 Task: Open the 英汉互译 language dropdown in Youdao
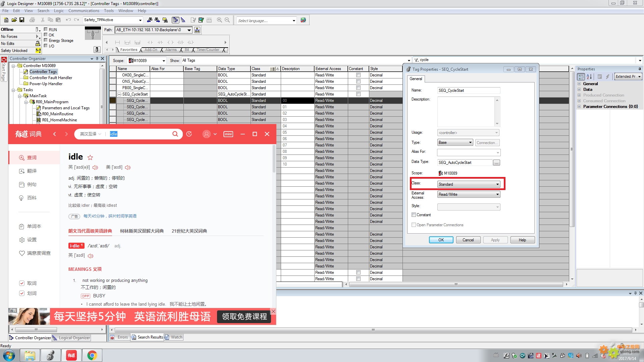[x=91, y=134]
